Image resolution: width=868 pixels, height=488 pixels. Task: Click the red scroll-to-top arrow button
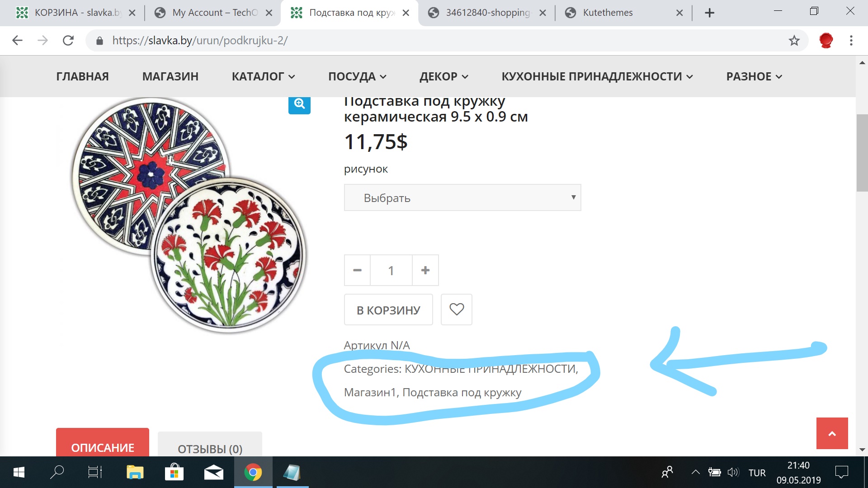click(832, 433)
